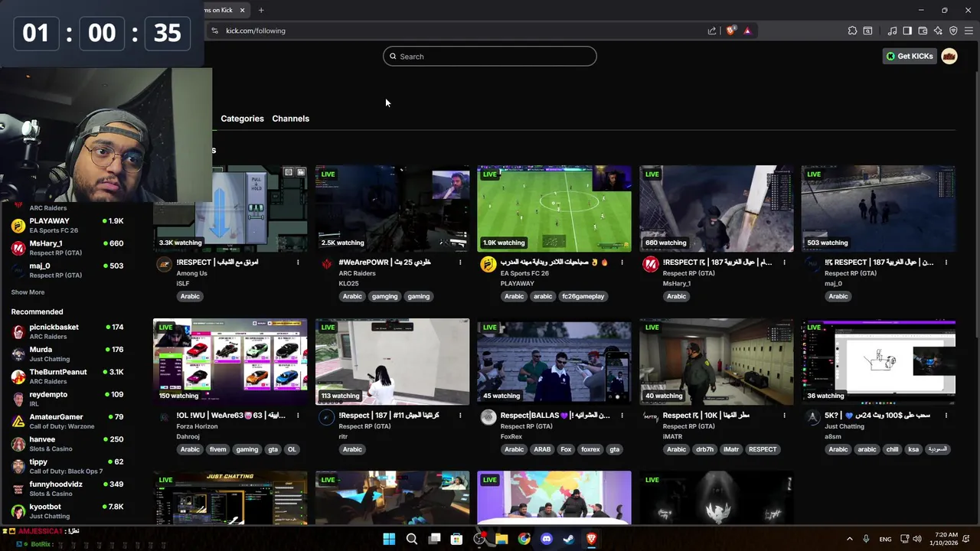Select the drb7h tag on iMATR card
The width and height of the screenshot is (980, 551).
click(x=704, y=449)
